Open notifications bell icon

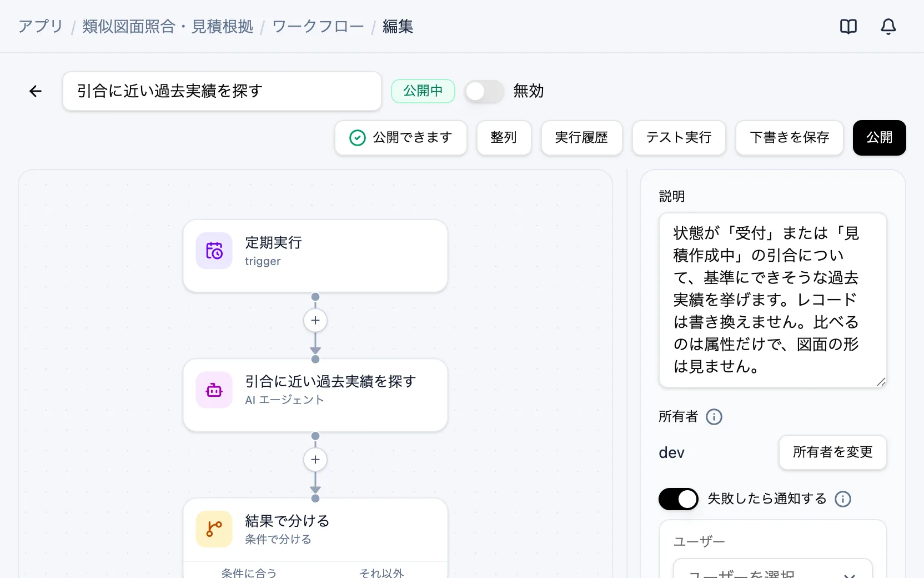tap(888, 27)
